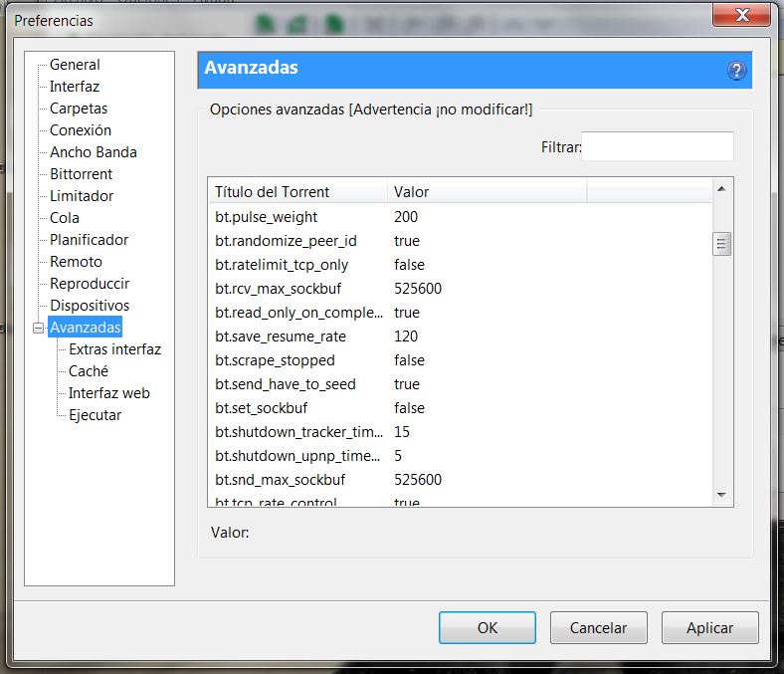Click inside the Filtrar text field
784x674 pixels.
[658, 146]
